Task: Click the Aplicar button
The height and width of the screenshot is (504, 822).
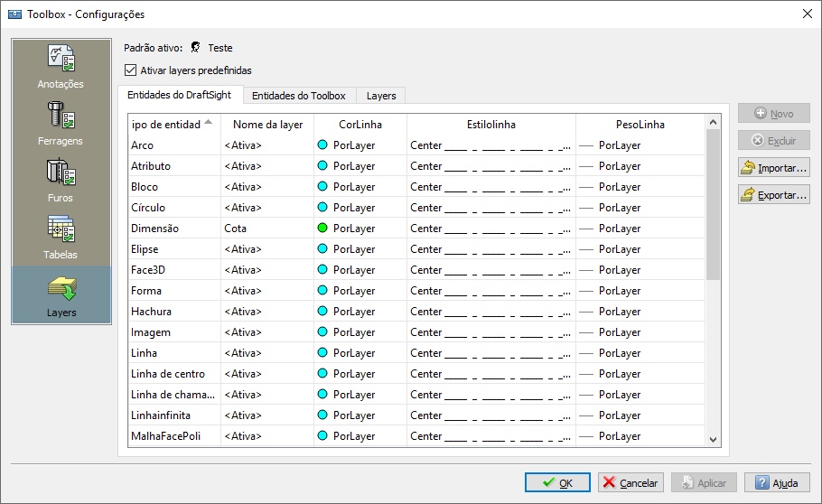Action: (704, 482)
